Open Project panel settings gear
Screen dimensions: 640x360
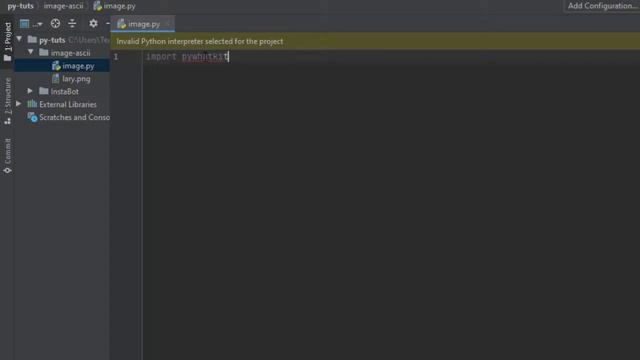[x=93, y=24]
